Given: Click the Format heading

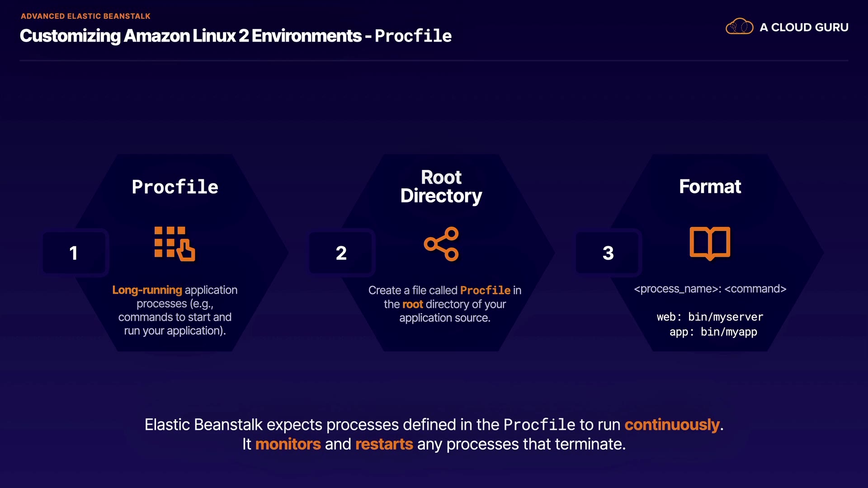Looking at the screenshot, I should coord(710,187).
